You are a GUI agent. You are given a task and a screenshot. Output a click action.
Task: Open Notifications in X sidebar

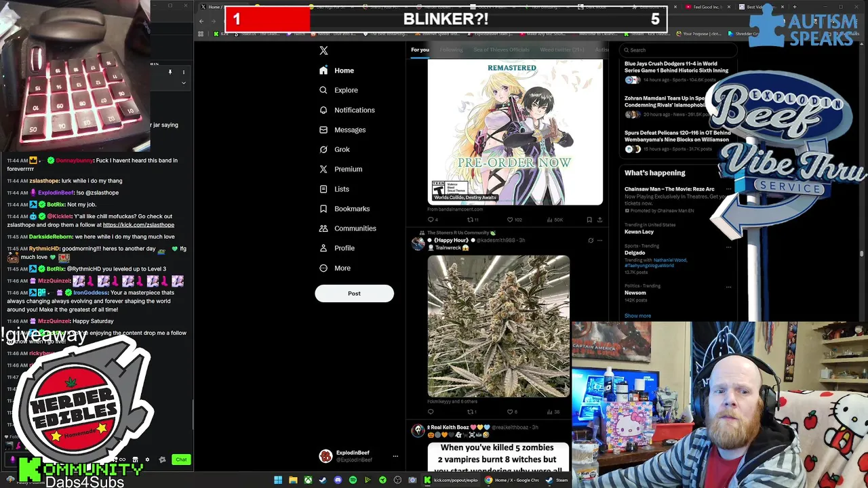point(347,110)
